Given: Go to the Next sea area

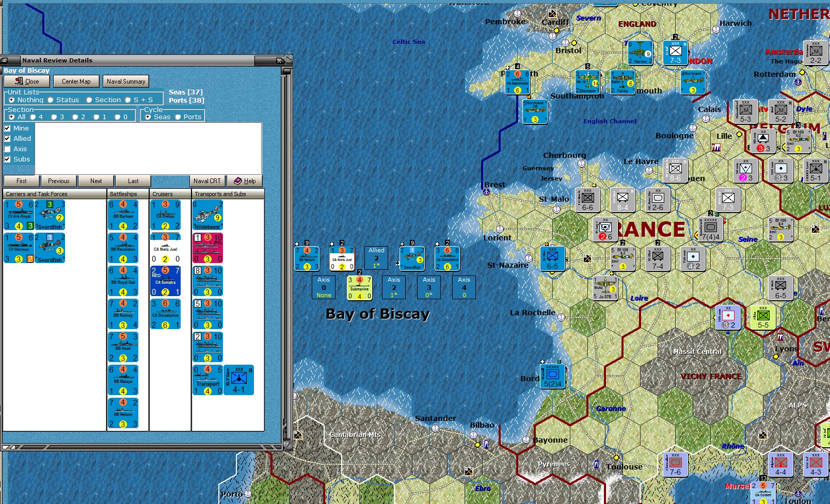Looking at the screenshot, I should pos(96,181).
